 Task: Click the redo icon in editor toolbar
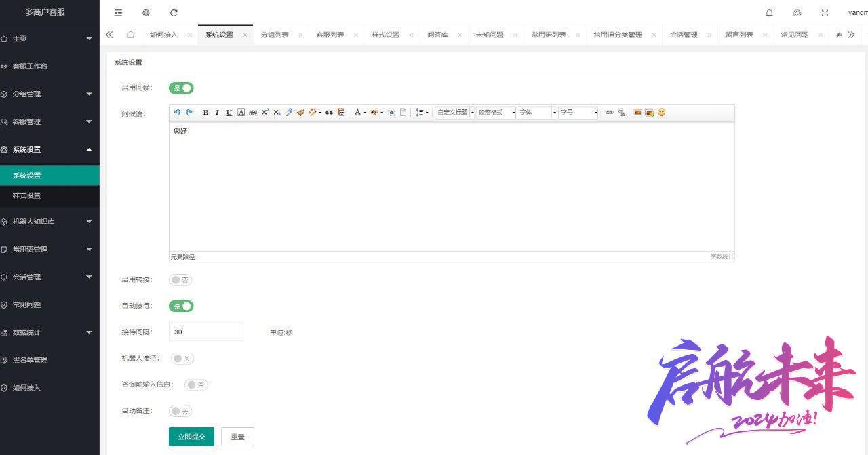189,113
